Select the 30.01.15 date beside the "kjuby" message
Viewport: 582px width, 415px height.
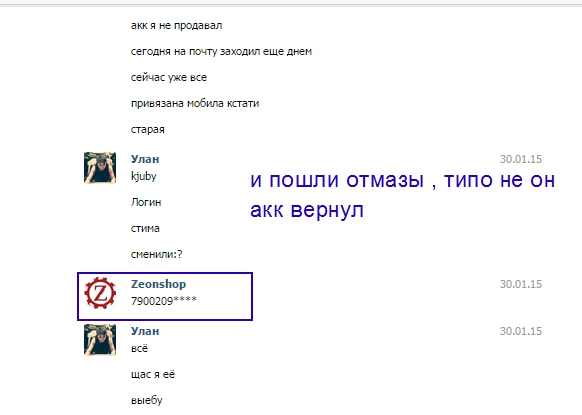click(x=521, y=159)
